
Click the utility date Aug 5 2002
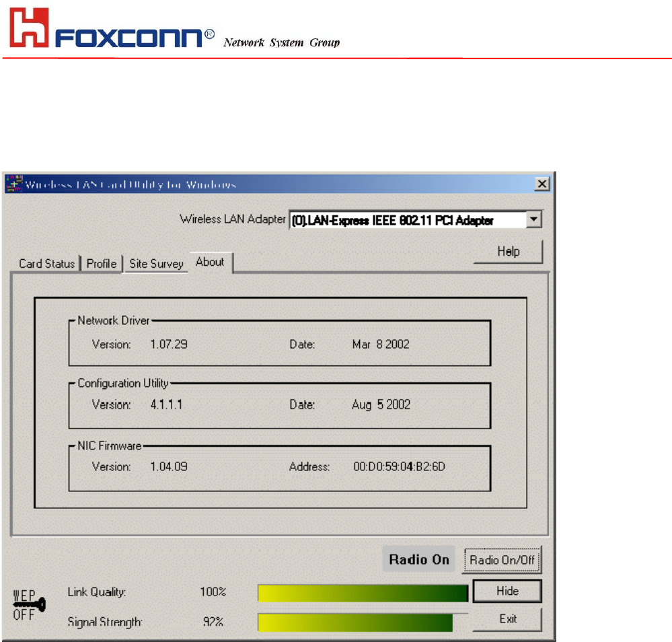(x=381, y=404)
